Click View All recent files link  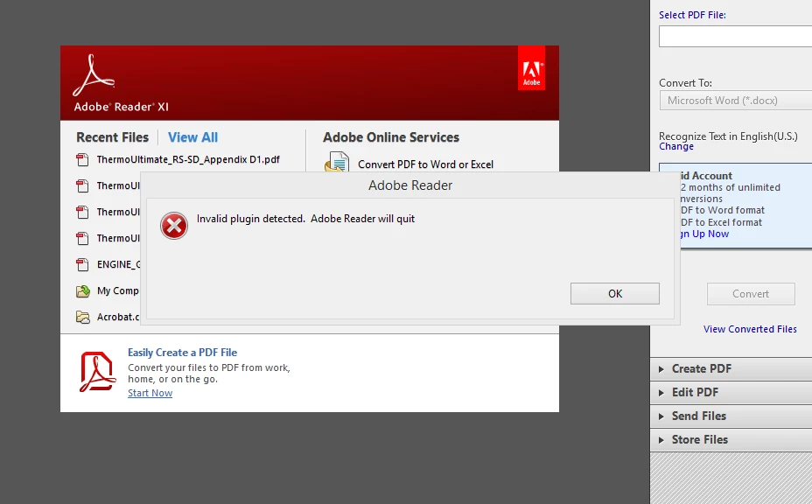click(x=192, y=137)
